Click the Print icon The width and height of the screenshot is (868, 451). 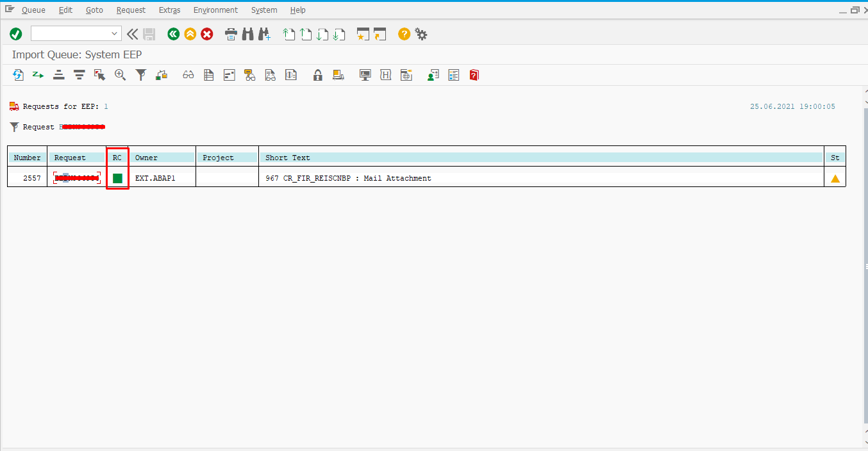(x=231, y=34)
